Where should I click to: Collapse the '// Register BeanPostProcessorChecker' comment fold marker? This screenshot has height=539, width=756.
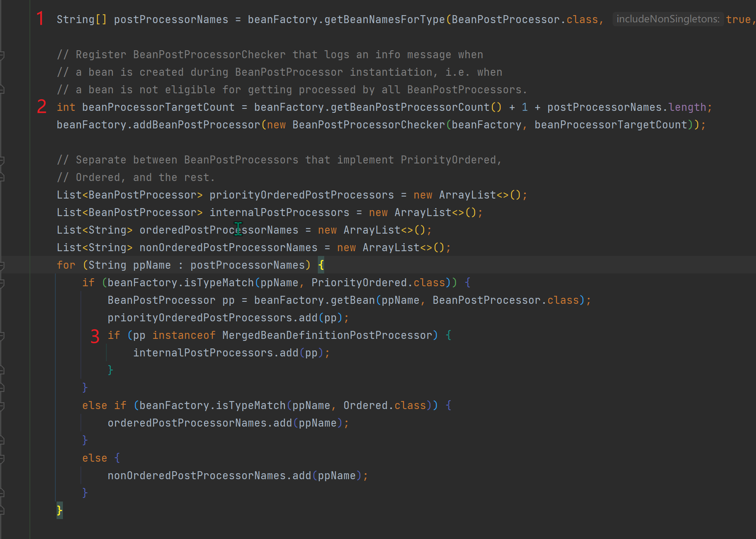click(x=2, y=55)
